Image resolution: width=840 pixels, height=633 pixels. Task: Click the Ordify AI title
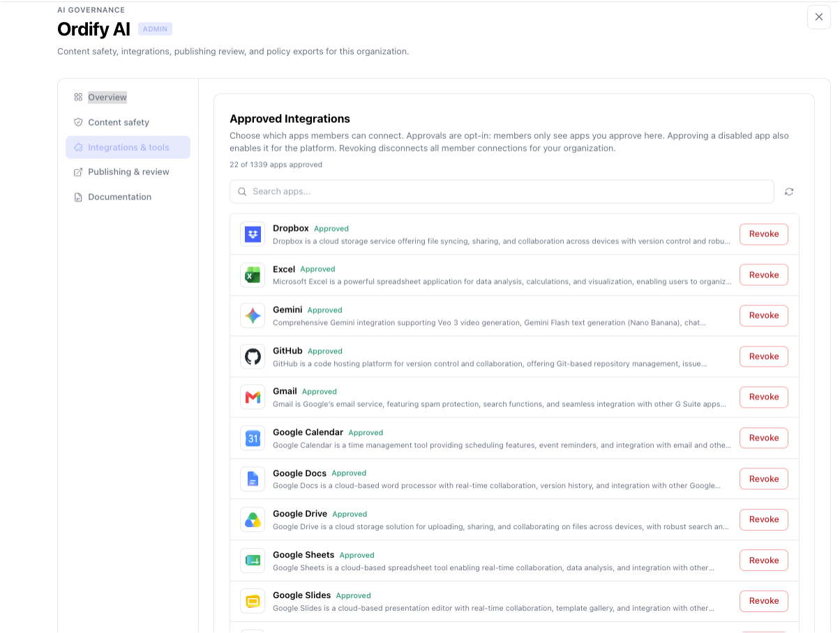pyautogui.click(x=93, y=29)
